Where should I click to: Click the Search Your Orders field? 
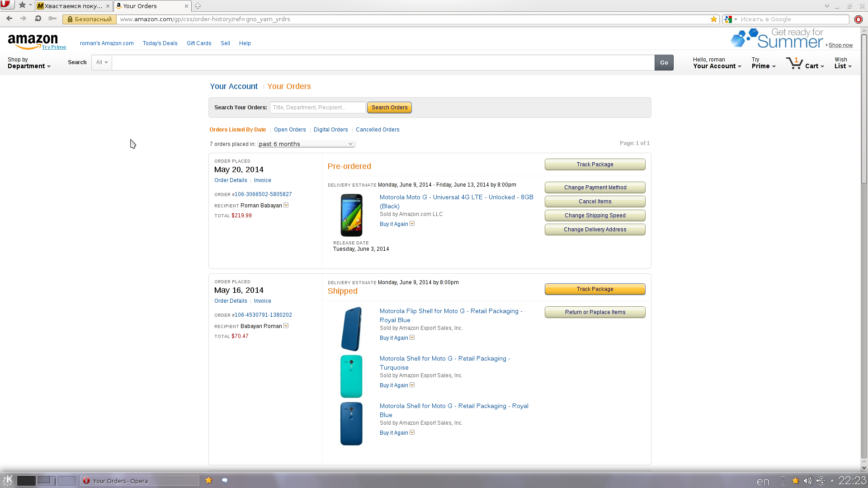coord(317,108)
